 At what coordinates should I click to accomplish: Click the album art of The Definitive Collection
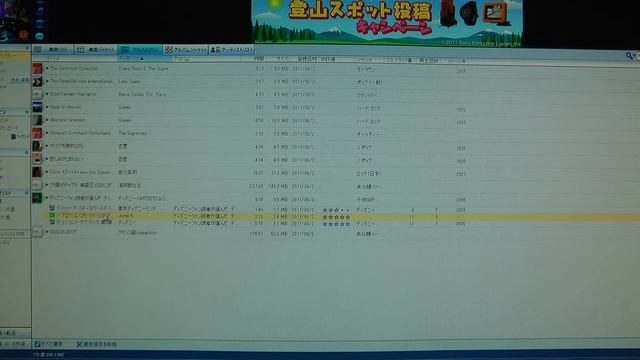point(37,68)
